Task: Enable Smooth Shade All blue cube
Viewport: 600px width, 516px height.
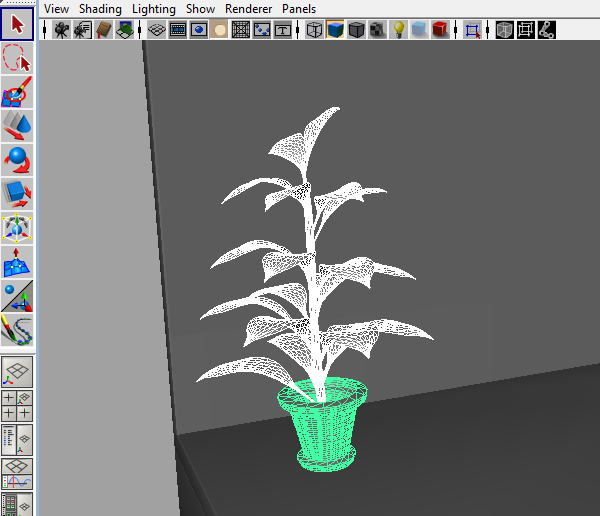Action: click(335, 29)
